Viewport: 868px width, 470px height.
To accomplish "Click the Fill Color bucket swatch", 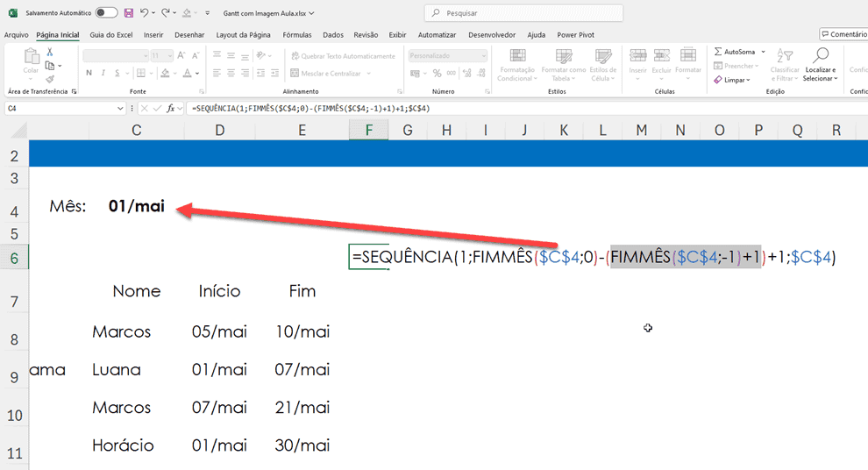I will [x=165, y=73].
